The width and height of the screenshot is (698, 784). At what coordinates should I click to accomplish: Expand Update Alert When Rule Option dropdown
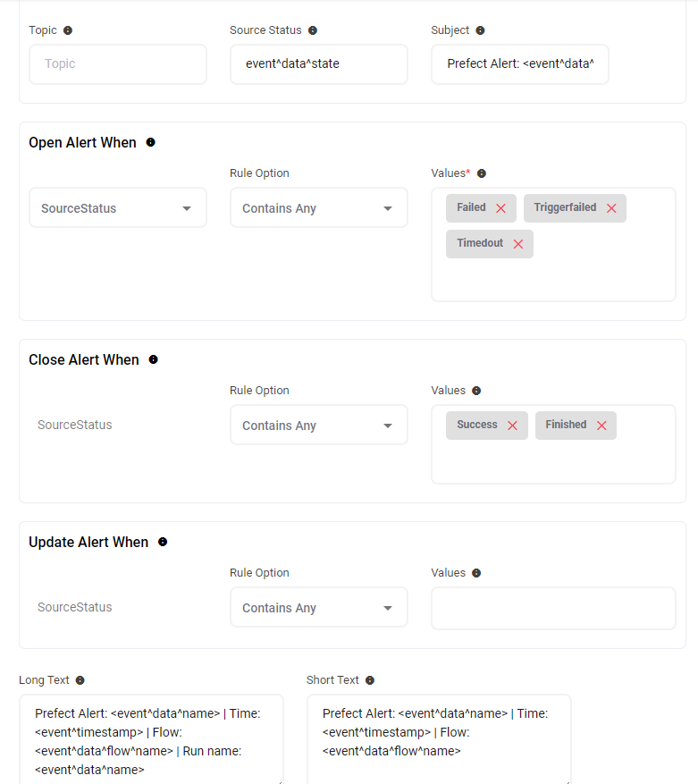pos(319,608)
